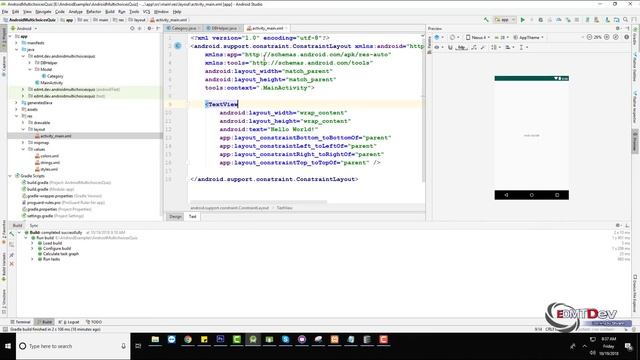Open the VCS menu
640x360 pixels.
tap(147, 12)
